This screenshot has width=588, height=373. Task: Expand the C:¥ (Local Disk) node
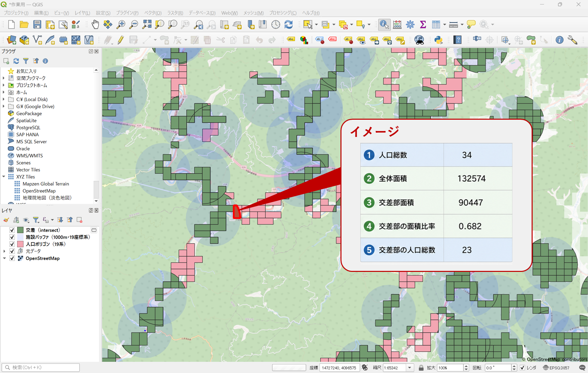point(4,99)
